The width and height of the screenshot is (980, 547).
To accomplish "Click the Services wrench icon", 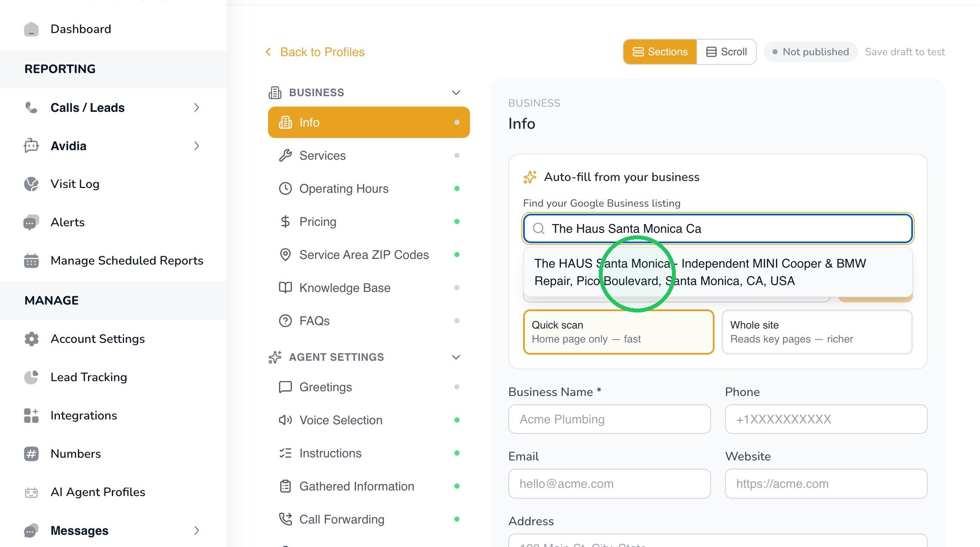I will coord(285,155).
